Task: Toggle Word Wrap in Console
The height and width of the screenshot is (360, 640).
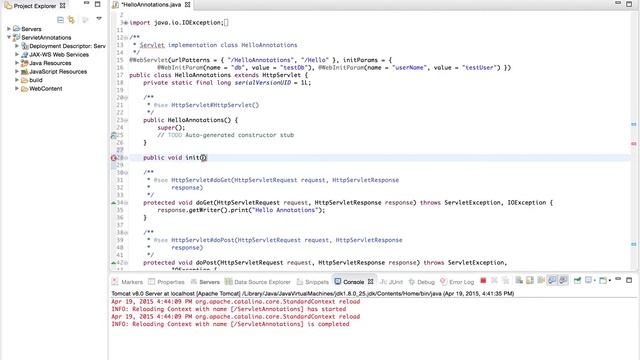Action: 541,280
